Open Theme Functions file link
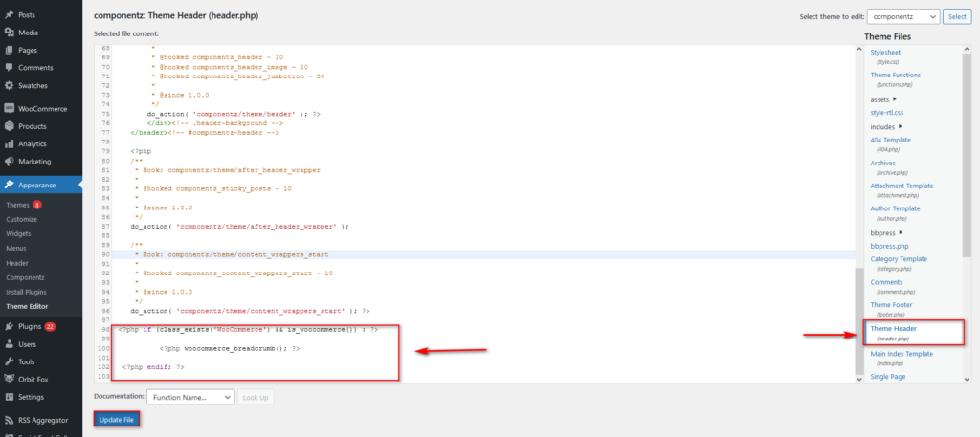Viewport: 980px width, 437px height. tap(895, 75)
